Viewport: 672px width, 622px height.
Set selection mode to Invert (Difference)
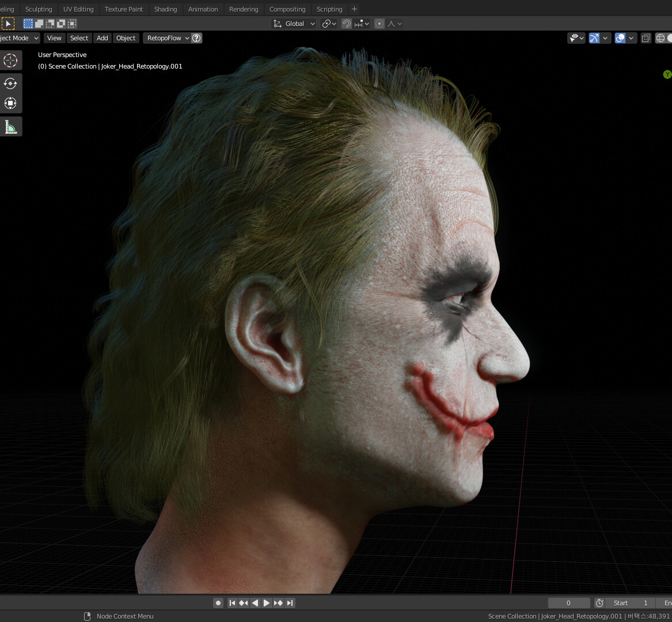coord(61,24)
